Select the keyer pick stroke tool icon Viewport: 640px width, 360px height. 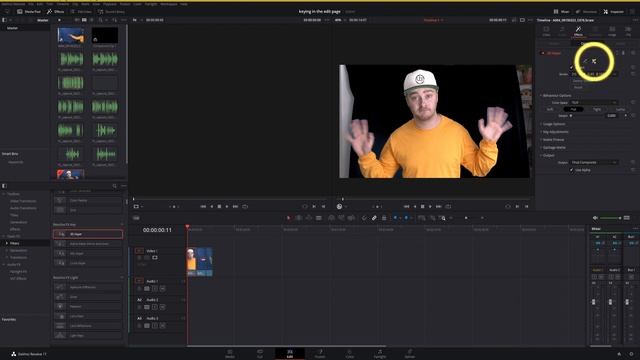pos(585,61)
